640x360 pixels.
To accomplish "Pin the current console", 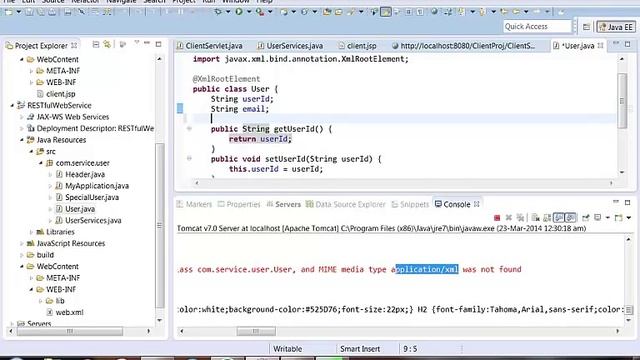I will pyautogui.click(x=586, y=218).
